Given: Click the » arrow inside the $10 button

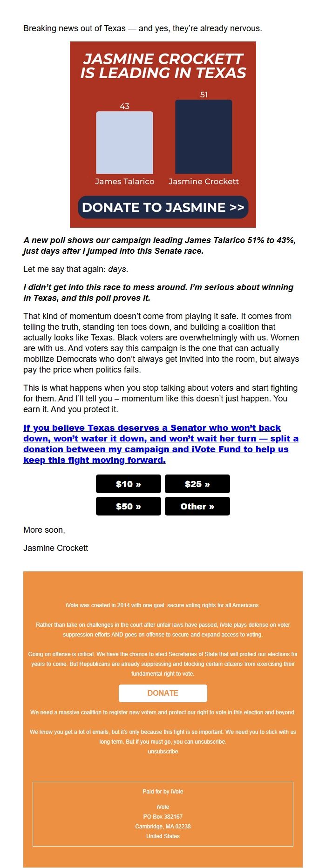Looking at the screenshot, I should click(x=139, y=484).
